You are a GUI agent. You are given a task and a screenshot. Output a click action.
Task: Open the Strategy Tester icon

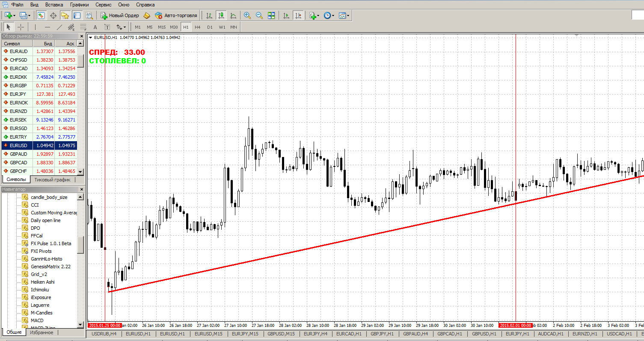pos(89,15)
